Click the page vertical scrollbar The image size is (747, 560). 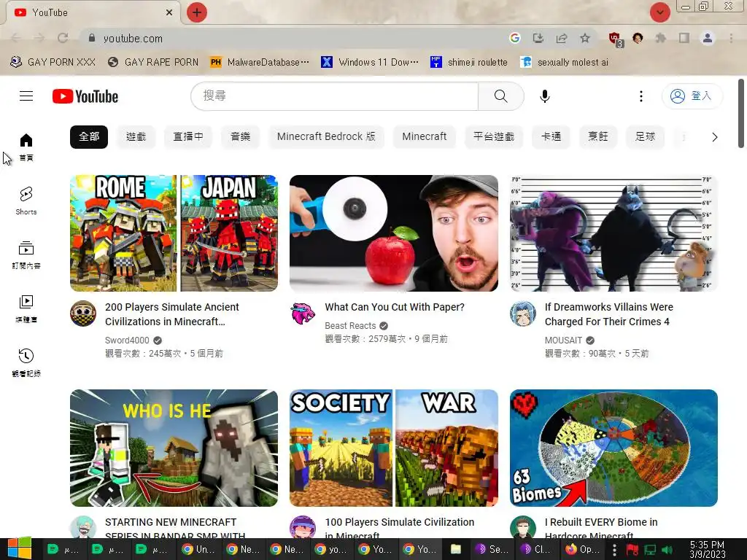coord(741,113)
